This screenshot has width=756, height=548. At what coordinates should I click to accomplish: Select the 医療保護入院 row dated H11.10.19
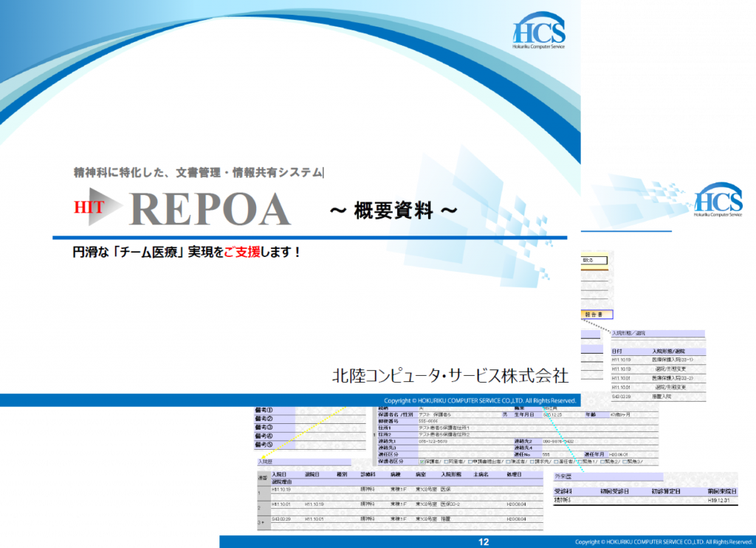click(x=657, y=360)
